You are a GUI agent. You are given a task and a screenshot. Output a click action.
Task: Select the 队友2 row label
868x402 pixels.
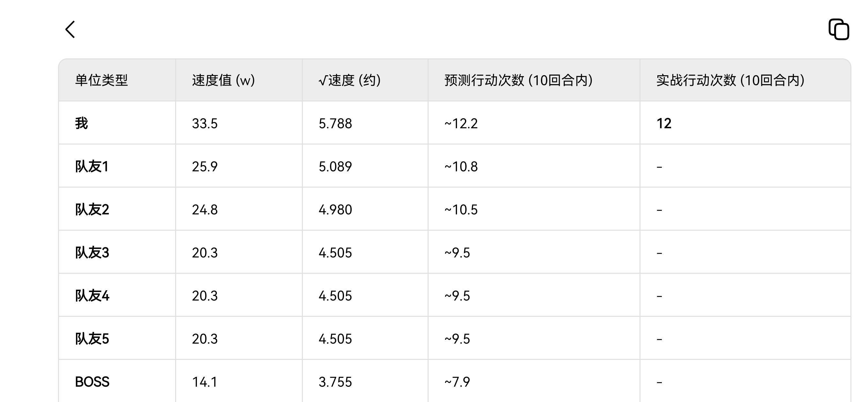(x=92, y=210)
